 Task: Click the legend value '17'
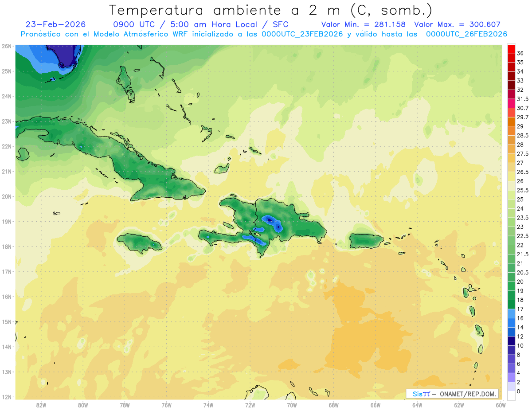coord(520,309)
